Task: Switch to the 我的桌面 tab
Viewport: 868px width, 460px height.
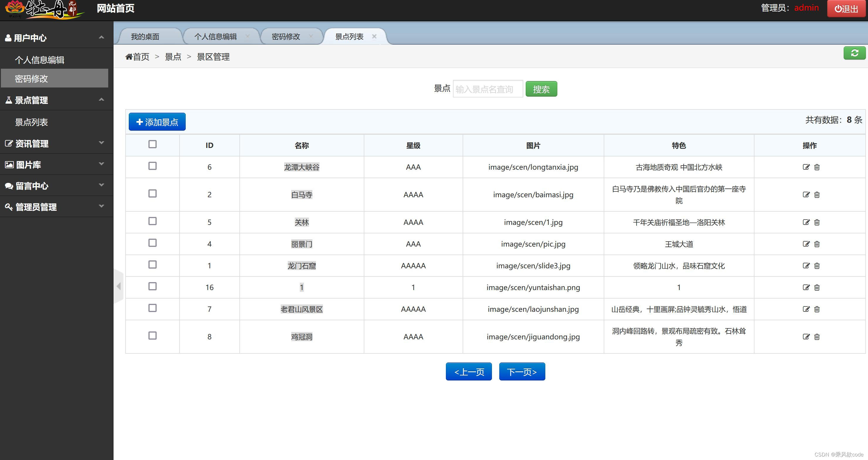Action: pyautogui.click(x=145, y=36)
